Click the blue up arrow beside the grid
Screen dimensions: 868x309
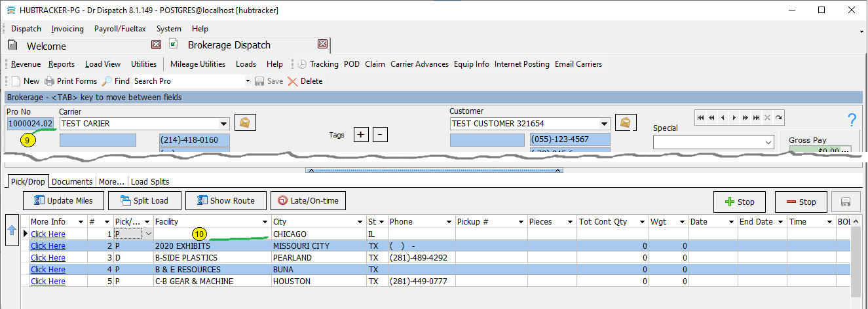coord(10,230)
